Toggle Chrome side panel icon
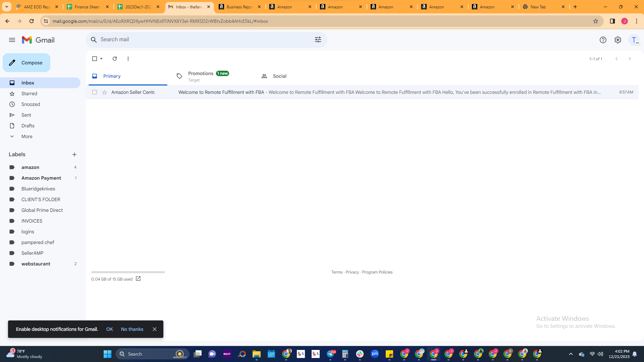This screenshot has height=362, width=644. pos(612,21)
